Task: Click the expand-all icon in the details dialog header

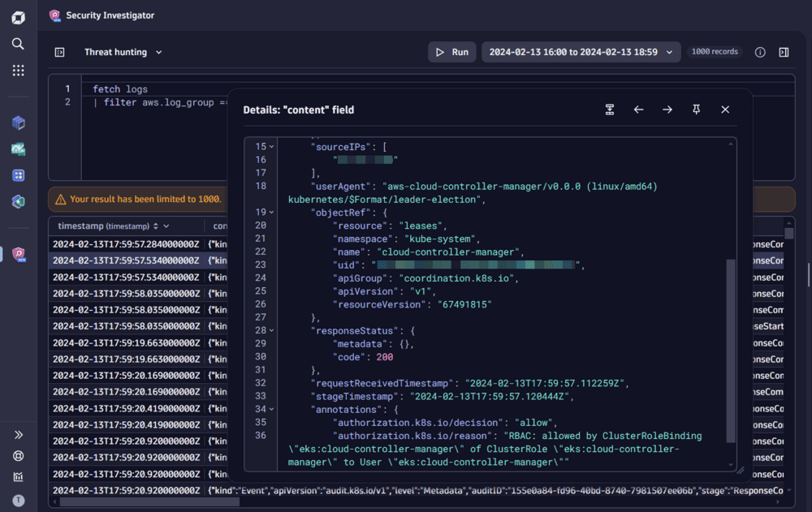Action: coord(610,109)
